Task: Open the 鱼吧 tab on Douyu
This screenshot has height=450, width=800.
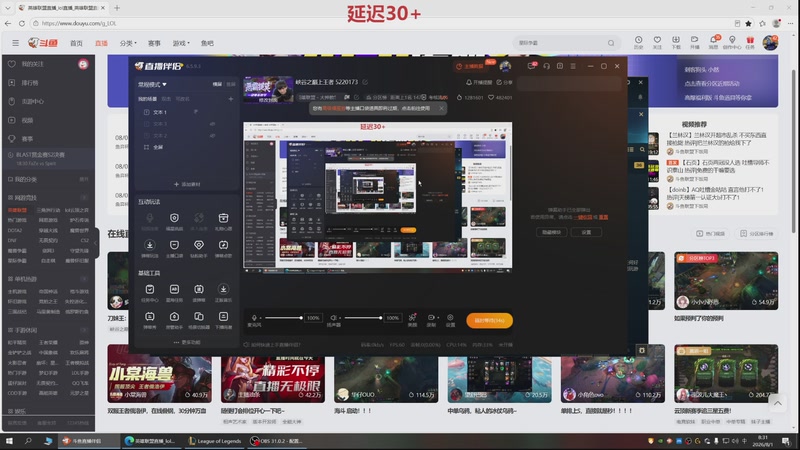Action: 207,43
